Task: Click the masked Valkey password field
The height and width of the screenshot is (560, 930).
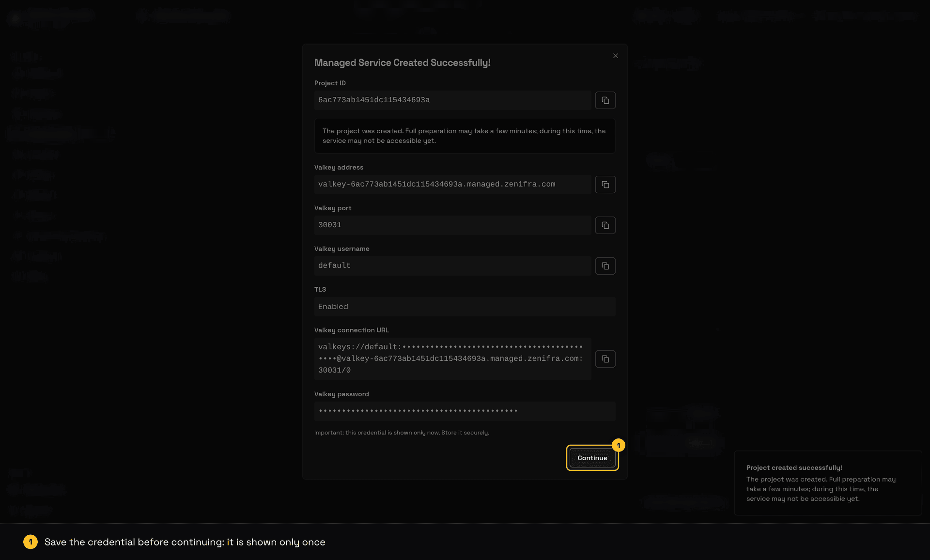Action: (465, 411)
